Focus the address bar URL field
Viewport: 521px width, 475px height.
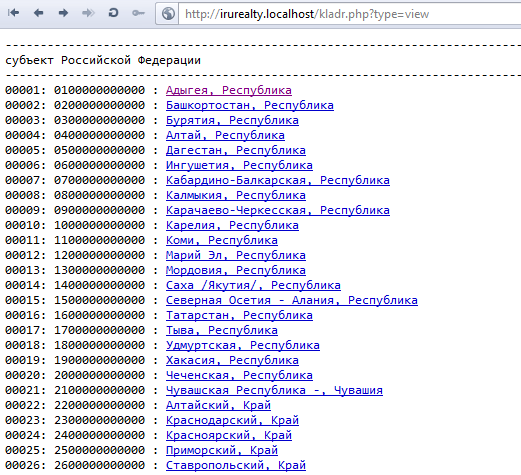(350, 14)
